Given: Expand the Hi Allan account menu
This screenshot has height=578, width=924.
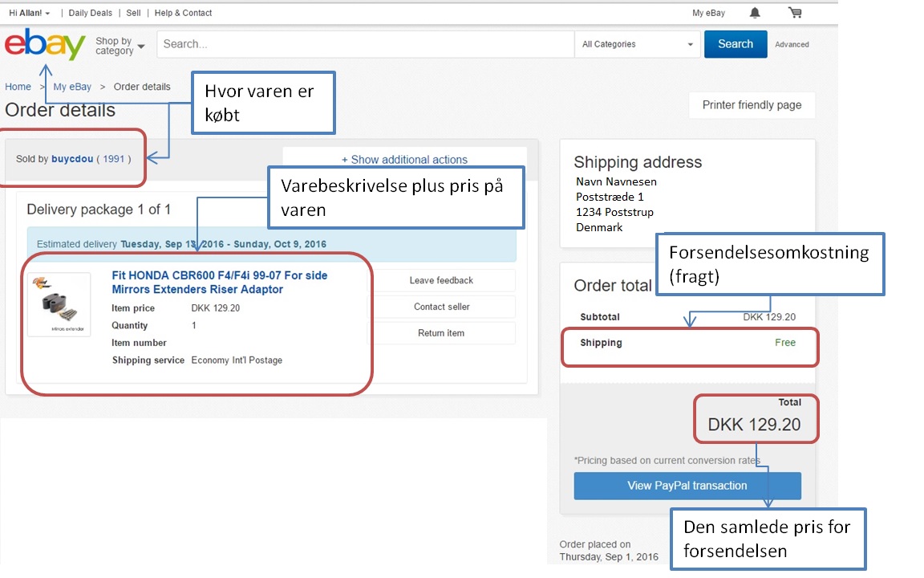Looking at the screenshot, I should [x=29, y=13].
